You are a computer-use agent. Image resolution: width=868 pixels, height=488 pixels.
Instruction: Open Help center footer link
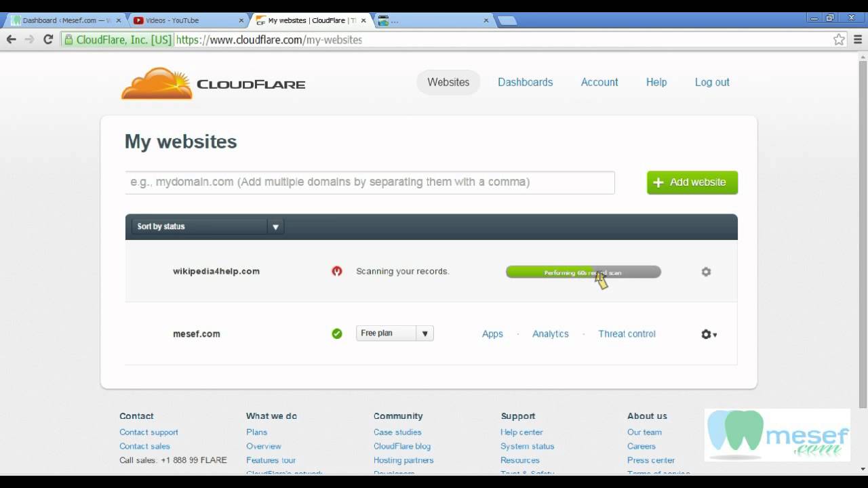pyautogui.click(x=521, y=432)
